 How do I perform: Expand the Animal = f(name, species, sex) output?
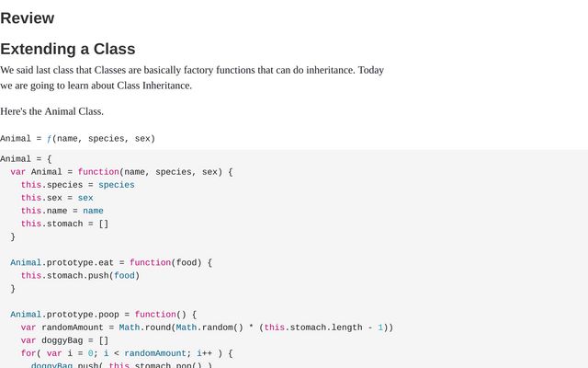tap(77, 139)
